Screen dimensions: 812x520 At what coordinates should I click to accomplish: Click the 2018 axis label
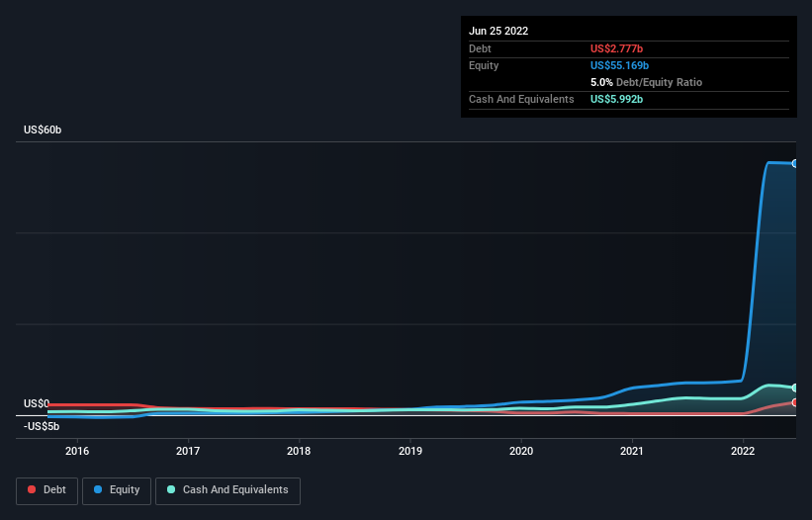pos(299,451)
